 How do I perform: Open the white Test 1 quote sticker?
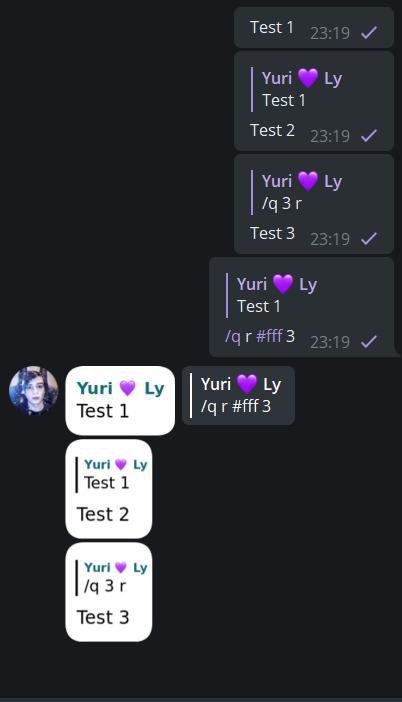click(x=120, y=400)
